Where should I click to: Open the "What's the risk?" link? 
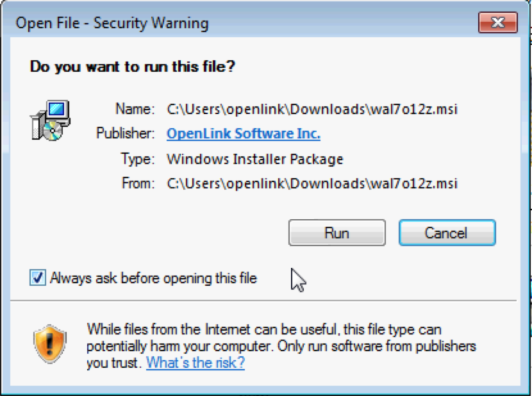195,363
